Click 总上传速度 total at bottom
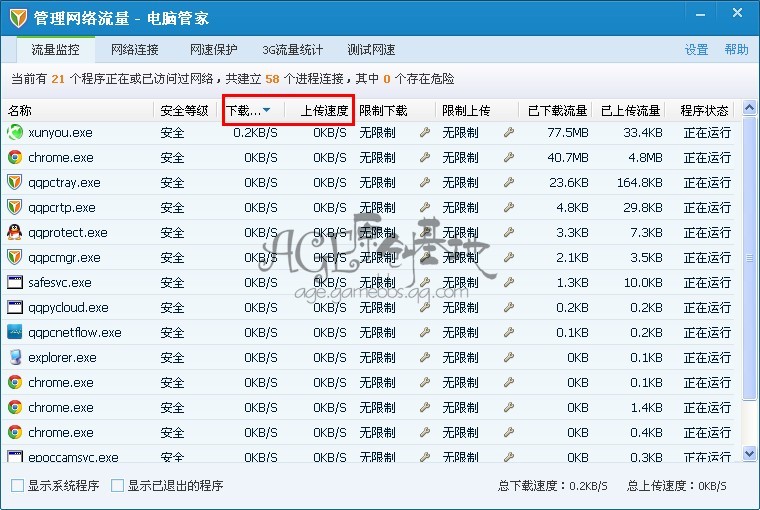 (x=676, y=485)
